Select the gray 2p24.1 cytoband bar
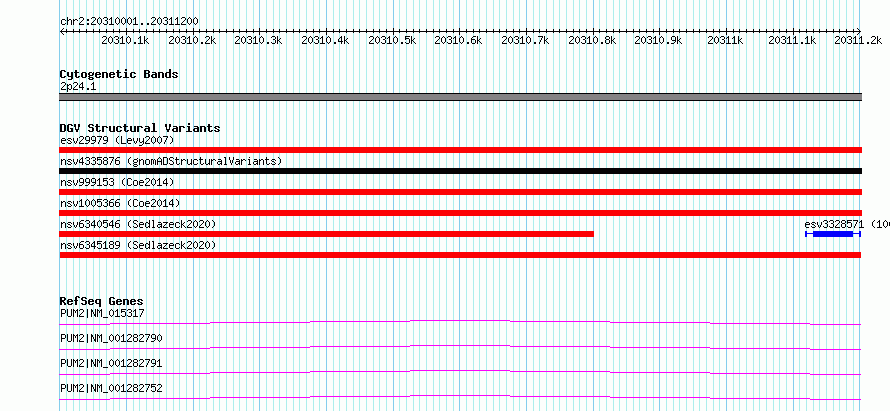The width and height of the screenshot is (890, 411). 460,97
